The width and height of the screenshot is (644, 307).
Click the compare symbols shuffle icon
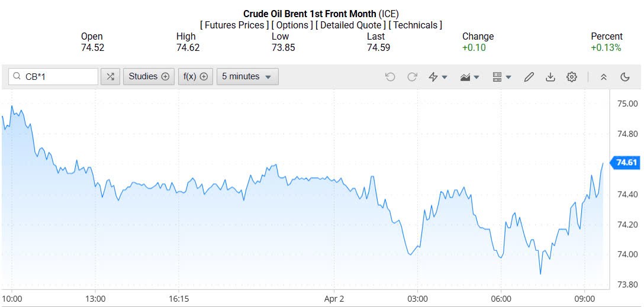click(x=110, y=76)
